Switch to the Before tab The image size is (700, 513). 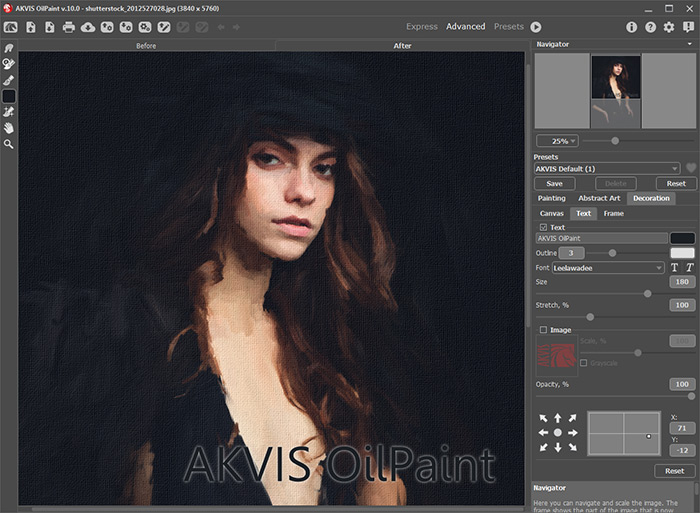(x=146, y=46)
